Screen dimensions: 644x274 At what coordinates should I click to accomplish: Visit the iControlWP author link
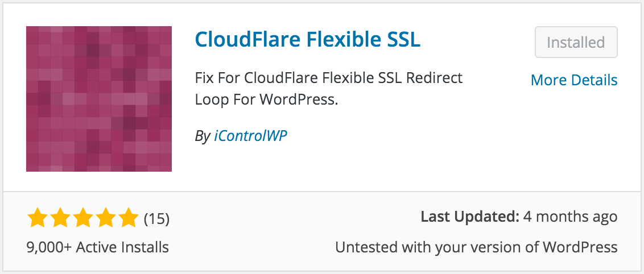pos(250,136)
